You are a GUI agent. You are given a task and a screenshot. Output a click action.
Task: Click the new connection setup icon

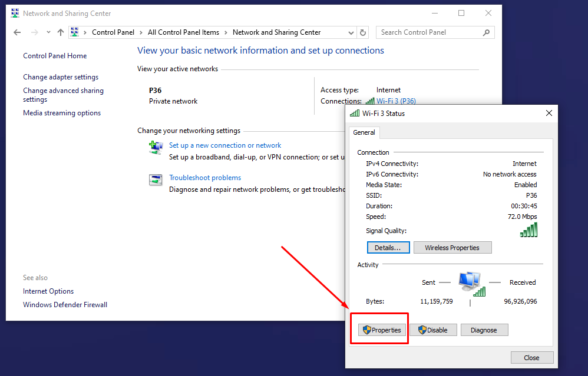click(156, 147)
